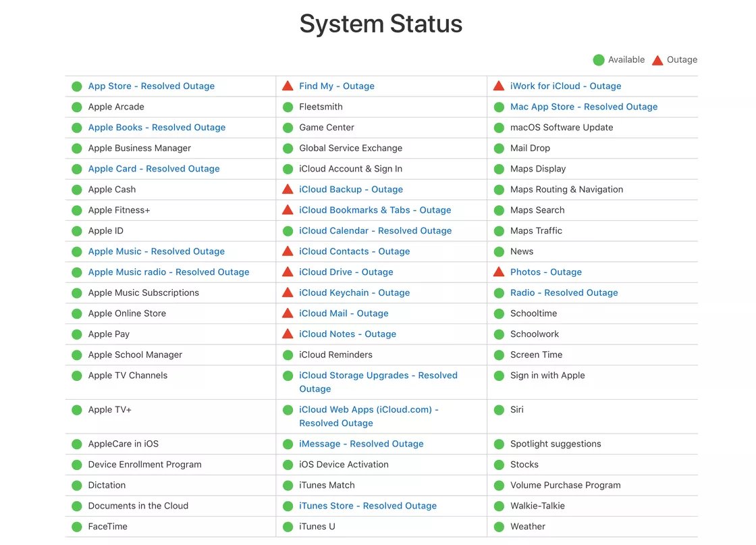The height and width of the screenshot is (545, 756).
Task: Select the Radio - Resolved Outage link
Action: [x=564, y=292]
